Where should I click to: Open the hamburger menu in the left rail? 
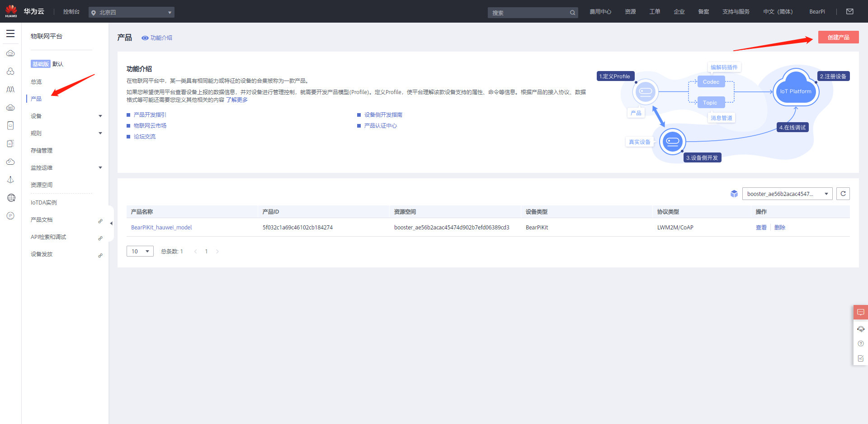tap(10, 34)
